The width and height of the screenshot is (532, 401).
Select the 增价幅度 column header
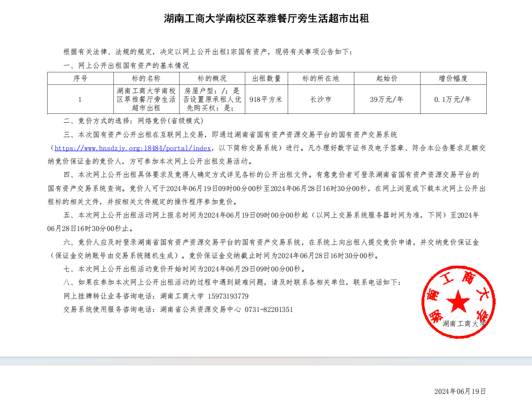[x=453, y=79]
